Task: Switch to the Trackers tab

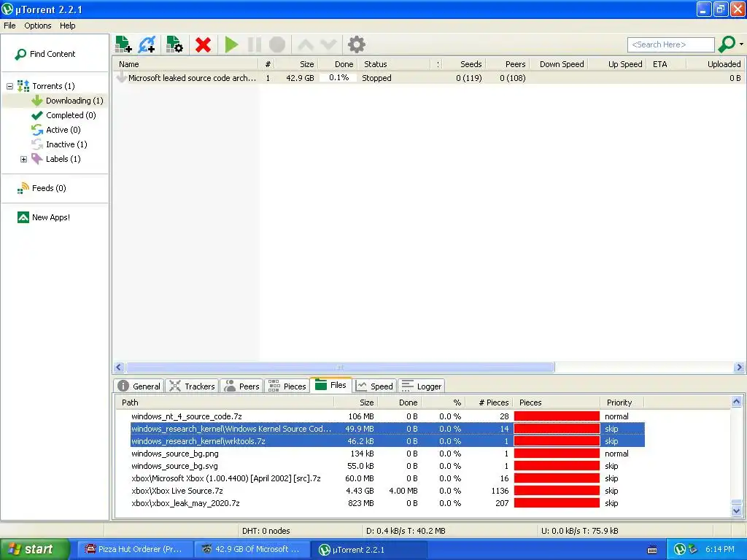Action: [193, 386]
